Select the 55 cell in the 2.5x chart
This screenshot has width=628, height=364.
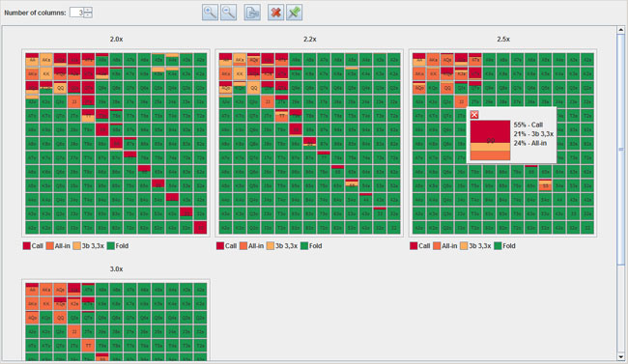click(545, 185)
